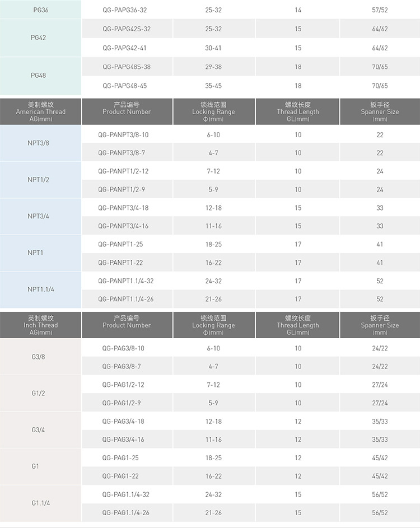
Task: Click the American Thread header cell
Action: click(40, 111)
